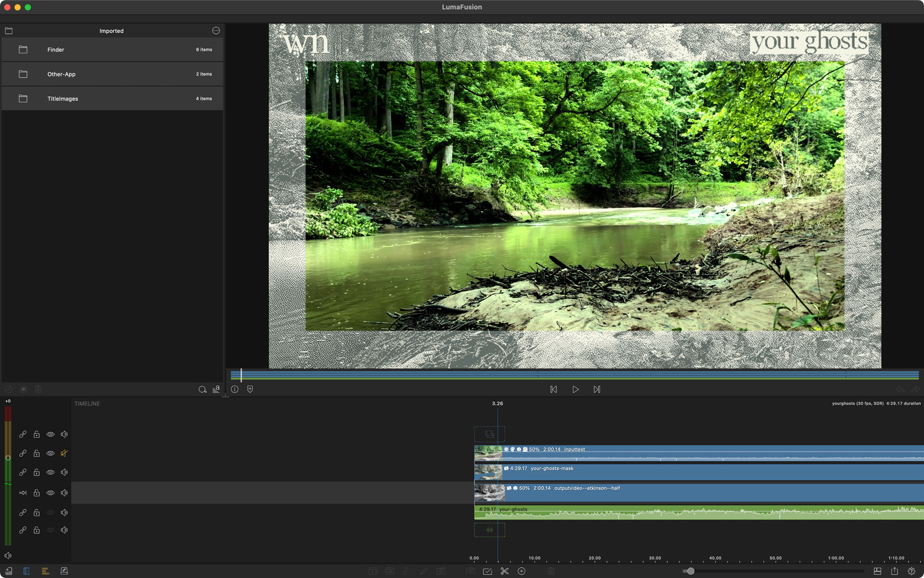Screen dimensions: 924x578
Task: Click the color palette effect icon on inputtest clip
Action: click(512, 450)
